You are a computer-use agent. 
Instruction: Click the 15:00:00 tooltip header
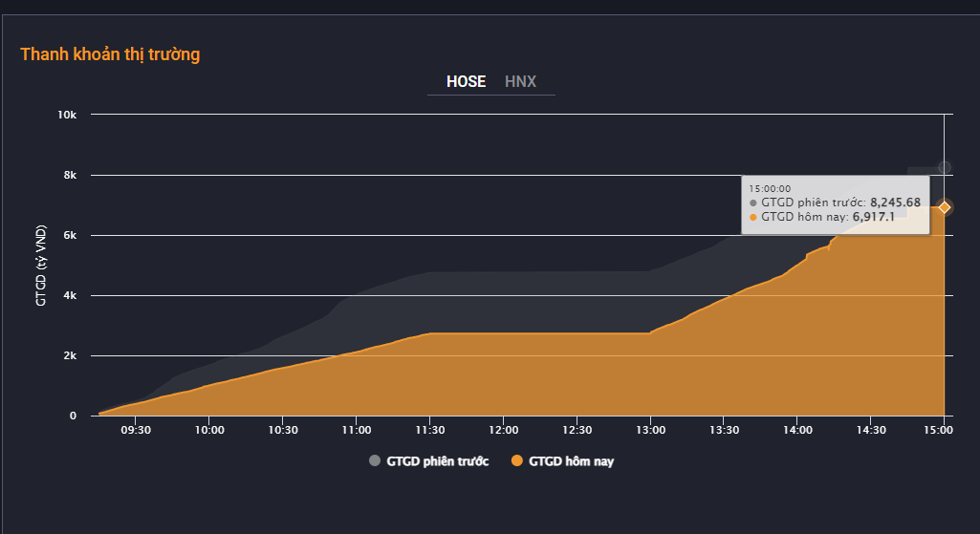pos(770,188)
